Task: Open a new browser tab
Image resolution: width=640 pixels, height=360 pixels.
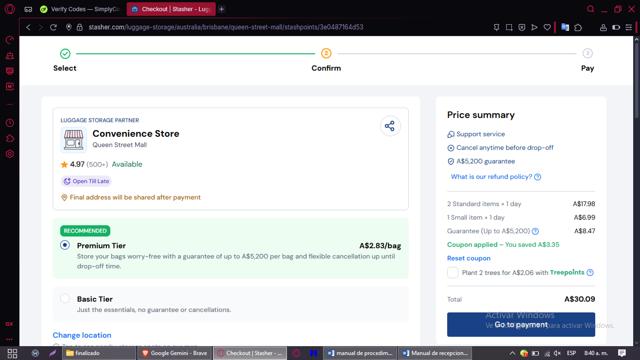Action: [222, 9]
